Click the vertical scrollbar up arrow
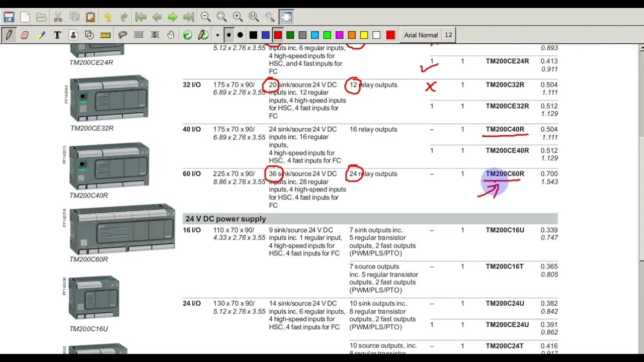Viewport: 644px width, 362px height. pos(641,48)
